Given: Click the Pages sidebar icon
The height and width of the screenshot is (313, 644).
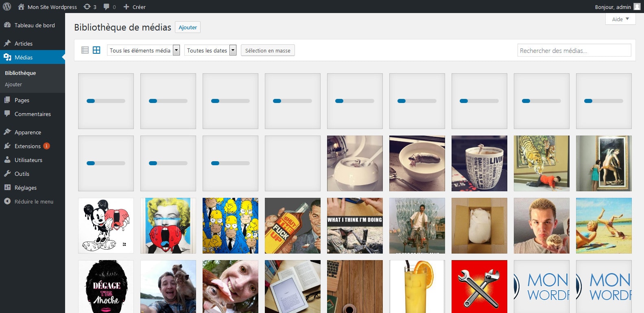Looking at the screenshot, I should click(7, 100).
